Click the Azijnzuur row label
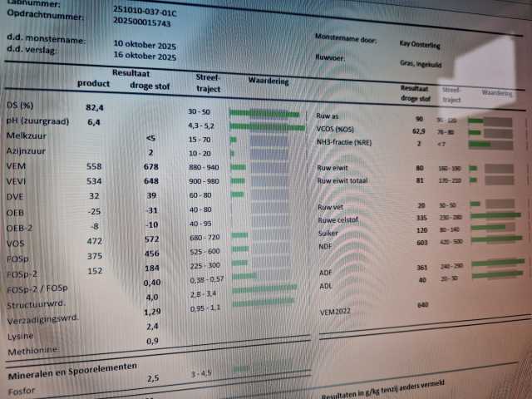This screenshot has width=532, height=399. [x=26, y=151]
